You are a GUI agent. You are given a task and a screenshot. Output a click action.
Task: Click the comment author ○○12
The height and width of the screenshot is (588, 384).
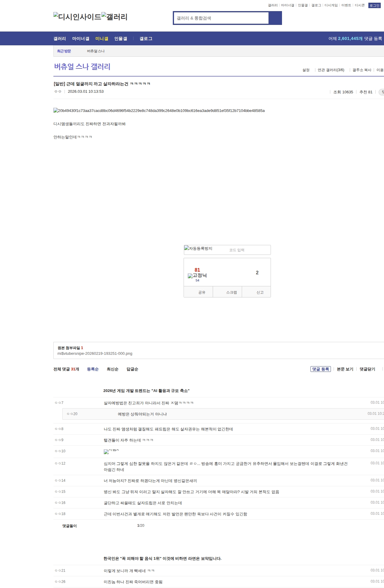pyautogui.click(x=60, y=463)
